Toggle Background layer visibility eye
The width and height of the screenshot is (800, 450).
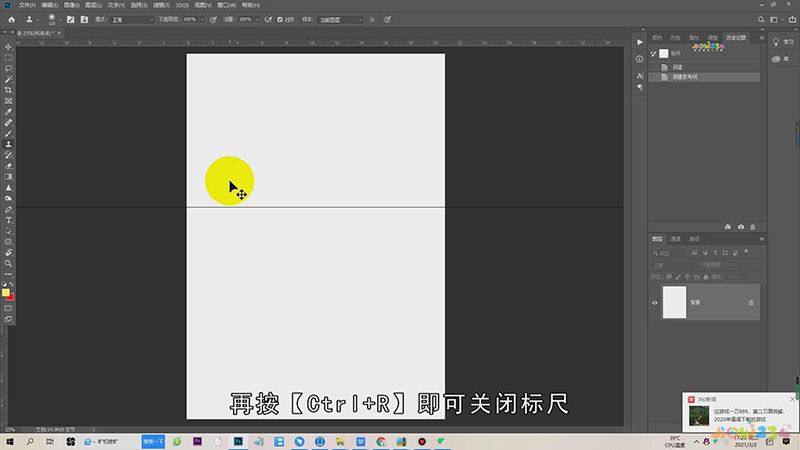pos(655,303)
